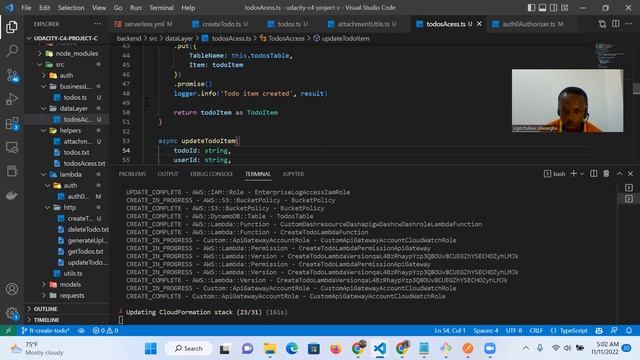
Task: Toggle secondary sidebar in title bar
Action: click(553, 7)
